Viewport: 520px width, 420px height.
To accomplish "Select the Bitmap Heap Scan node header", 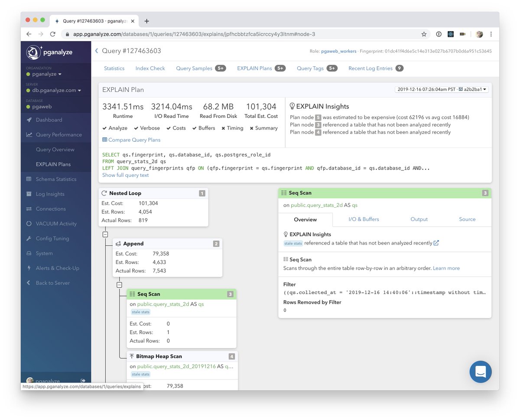I will pyautogui.click(x=182, y=356).
